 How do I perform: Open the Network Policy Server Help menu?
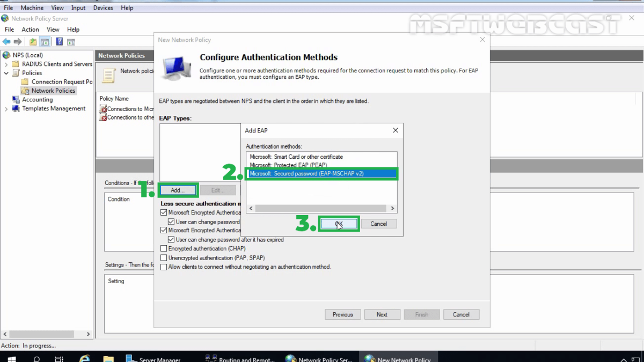pos(73,29)
